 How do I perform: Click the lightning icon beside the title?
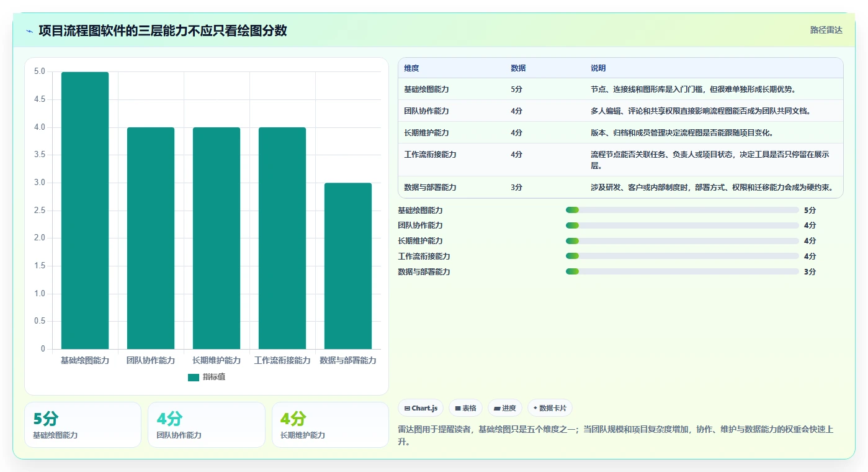[x=29, y=31]
